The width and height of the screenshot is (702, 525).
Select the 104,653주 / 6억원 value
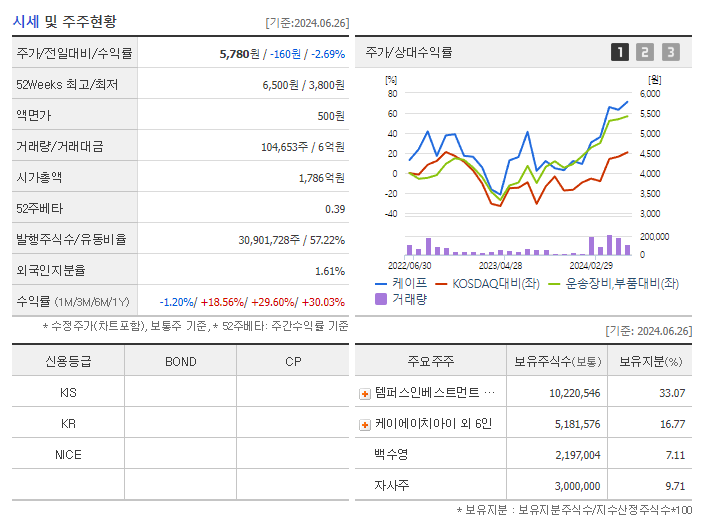click(x=303, y=147)
